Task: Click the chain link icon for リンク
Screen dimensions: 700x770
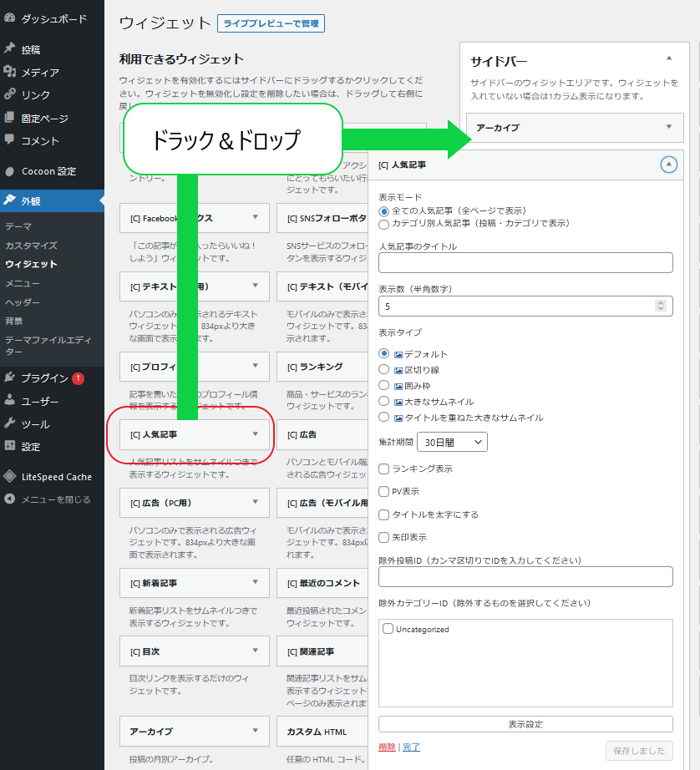Action: tap(10, 94)
